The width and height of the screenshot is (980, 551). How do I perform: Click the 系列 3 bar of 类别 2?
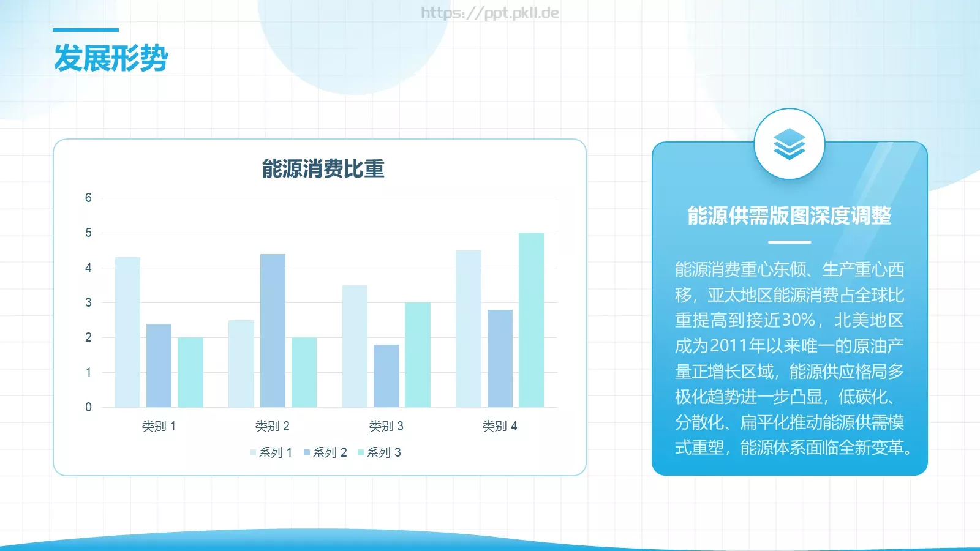tap(304, 372)
